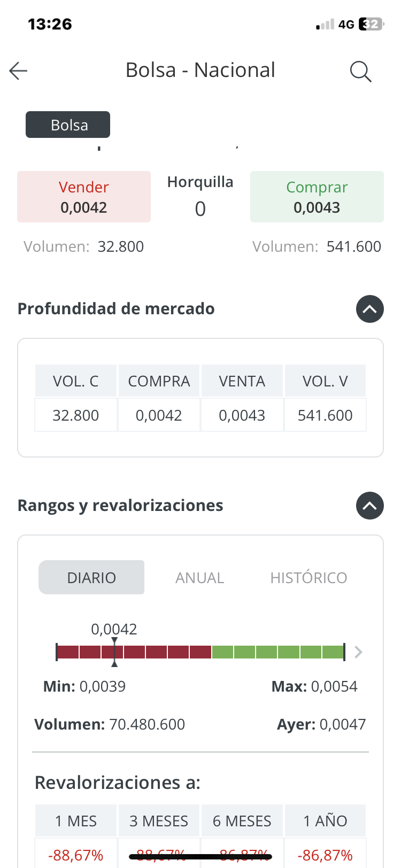
Task: Tap the Vender 0,0042 button
Action: click(84, 197)
